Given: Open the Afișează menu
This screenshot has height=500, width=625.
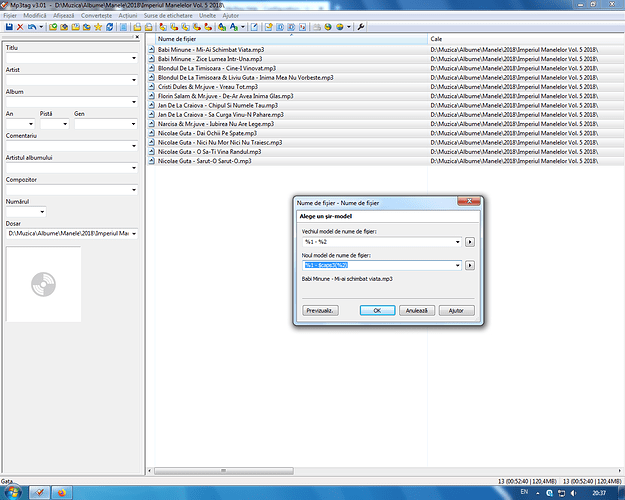Looking at the screenshot, I should [x=63, y=16].
